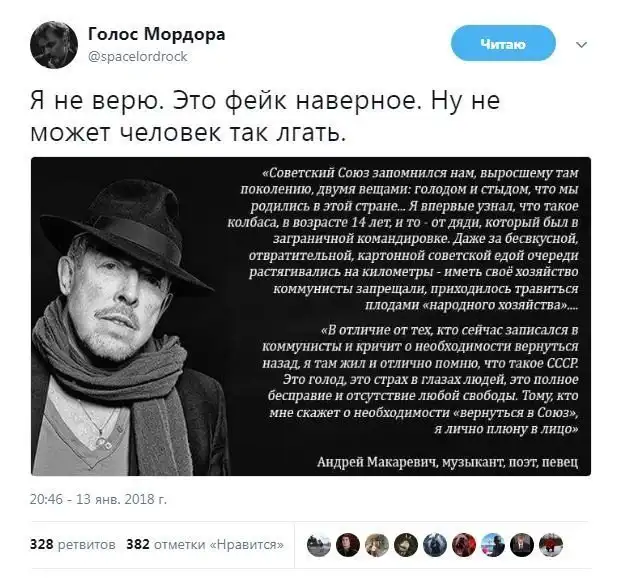Open the attached quote image
Image resolution: width=626 pixels, height=580 pixels.
[311, 316]
